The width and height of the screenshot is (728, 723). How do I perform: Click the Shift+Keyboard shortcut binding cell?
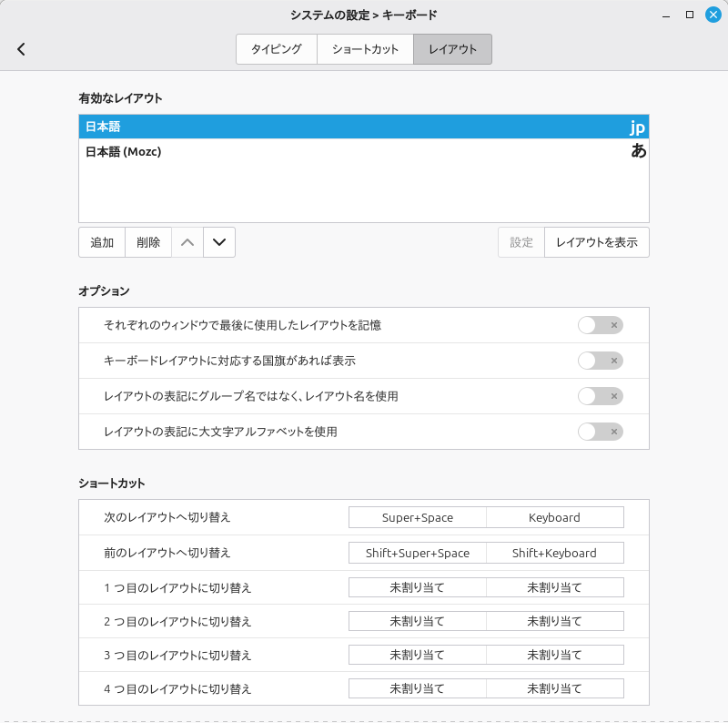[554, 553]
